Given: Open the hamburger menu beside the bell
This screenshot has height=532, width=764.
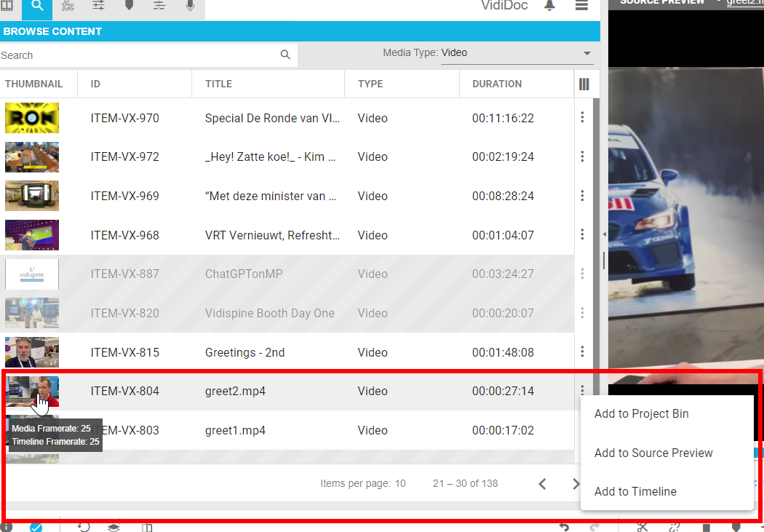Looking at the screenshot, I should click(x=581, y=5).
